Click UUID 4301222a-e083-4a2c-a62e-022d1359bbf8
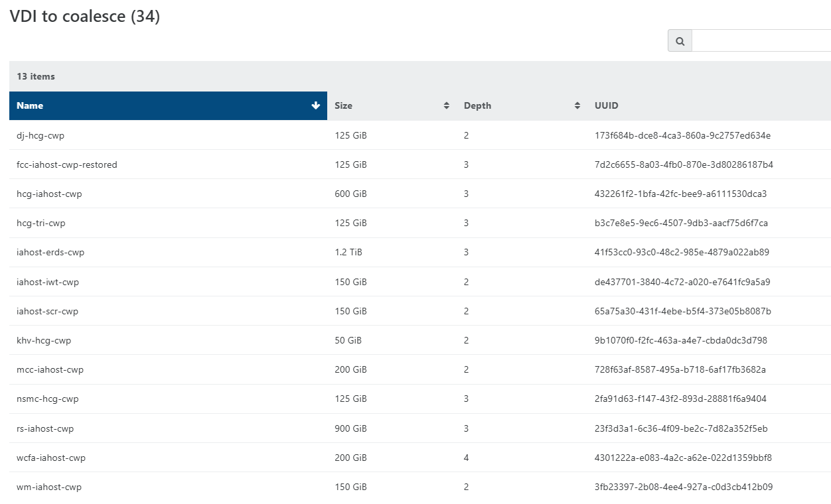 pyautogui.click(x=683, y=458)
